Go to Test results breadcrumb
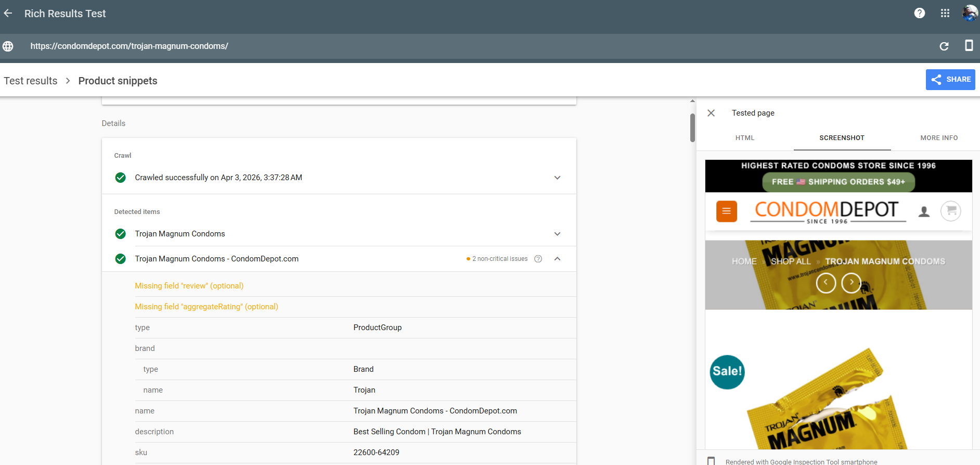Screen dimensions: 980x465 point(31,81)
